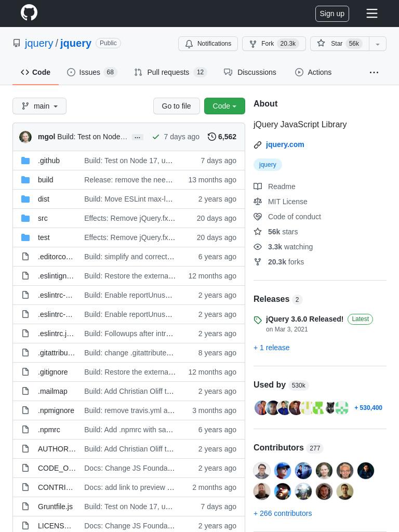Open the jquery repository name link

point(76,44)
